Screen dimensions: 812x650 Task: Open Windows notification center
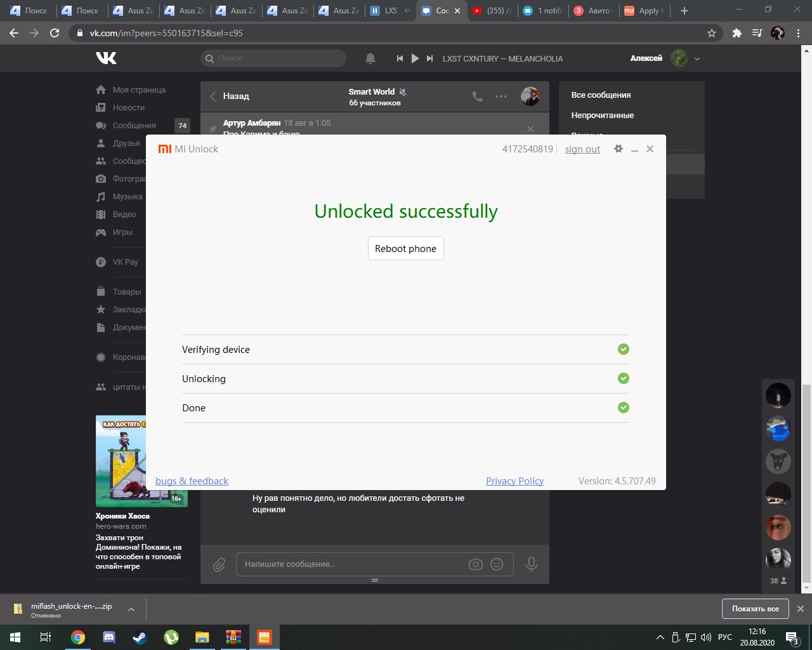coord(792,637)
